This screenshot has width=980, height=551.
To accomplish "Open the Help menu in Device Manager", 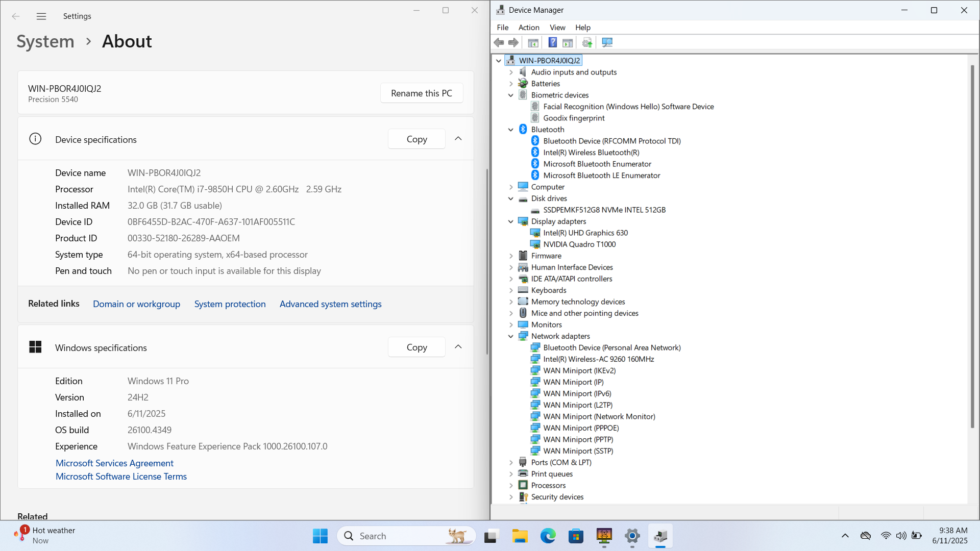I will click(583, 28).
